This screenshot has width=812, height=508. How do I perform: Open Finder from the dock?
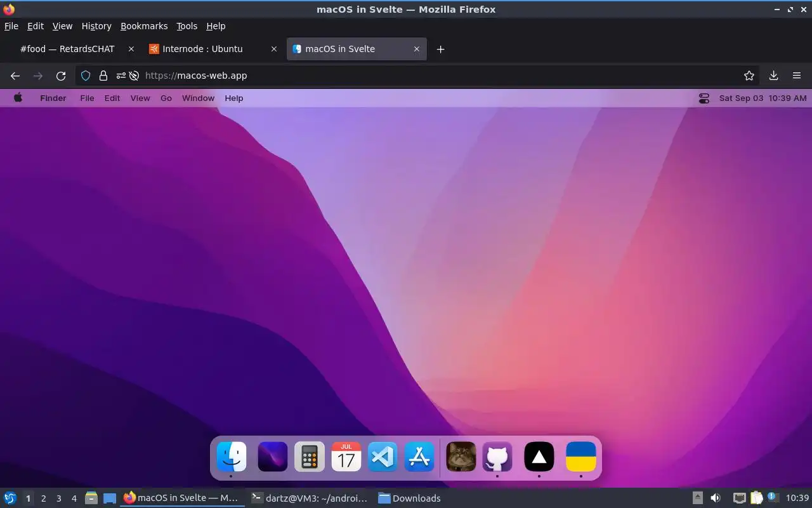point(232,457)
